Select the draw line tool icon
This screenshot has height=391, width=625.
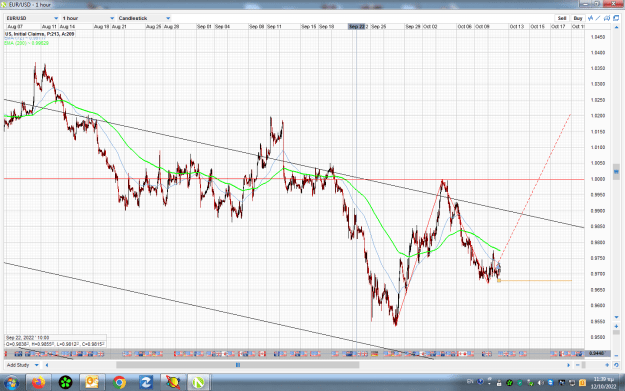pyautogui.click(x=598, y=18)
